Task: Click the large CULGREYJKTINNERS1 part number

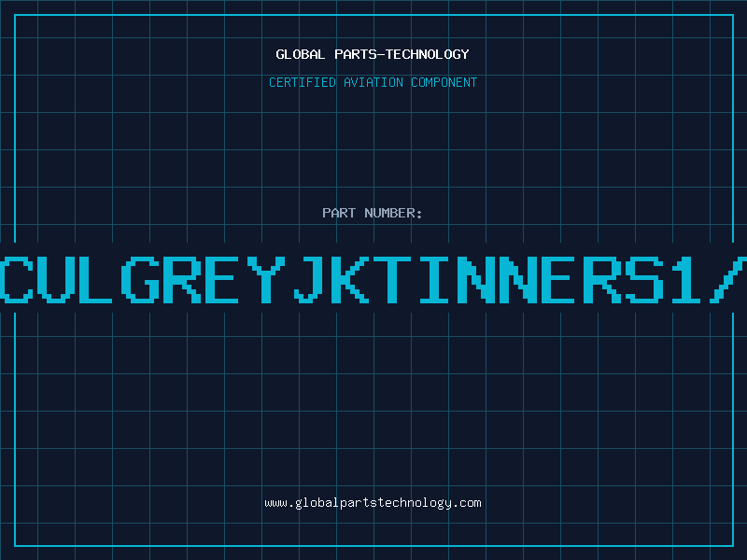Action: coord(373,279)
